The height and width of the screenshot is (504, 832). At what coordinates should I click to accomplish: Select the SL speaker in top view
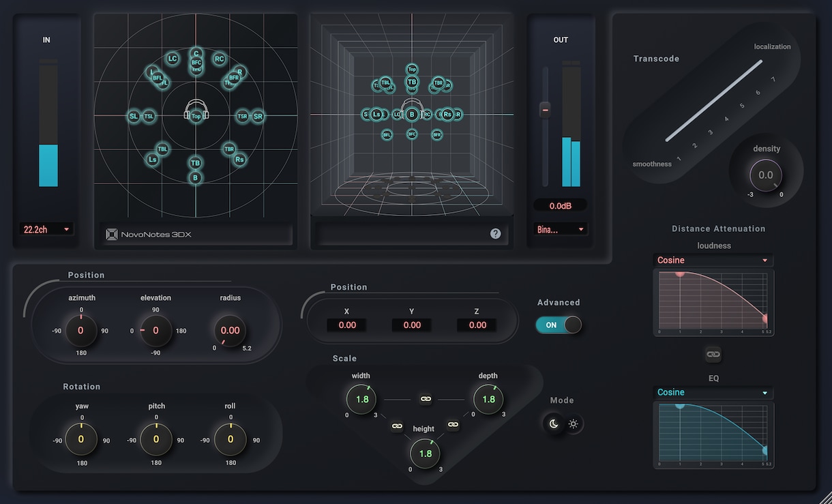(x=134, y=117)
